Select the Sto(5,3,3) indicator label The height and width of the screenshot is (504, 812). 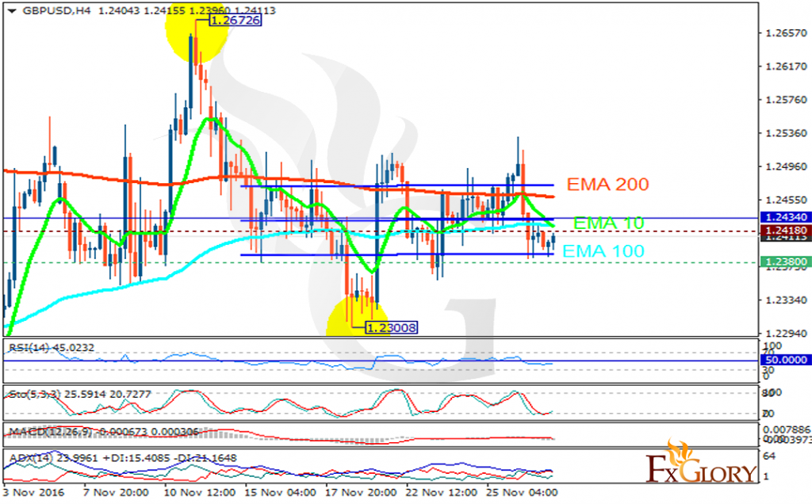tap(80, 395)
